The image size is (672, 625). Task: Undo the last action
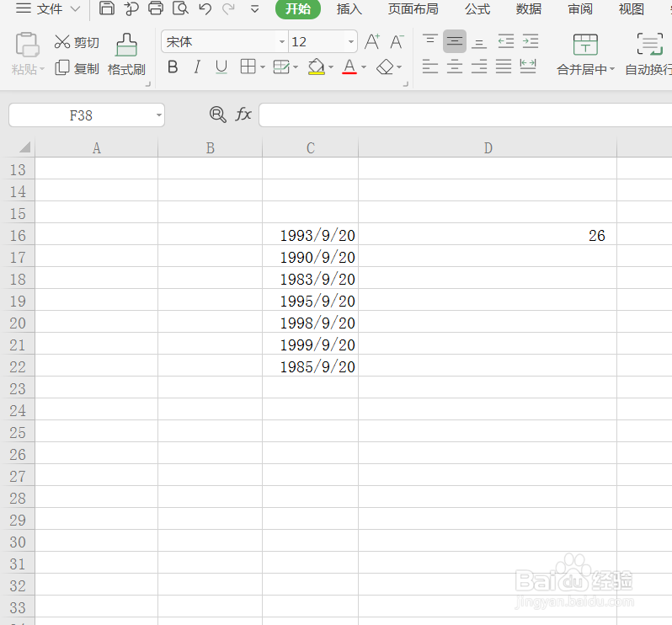click(205, 8)
